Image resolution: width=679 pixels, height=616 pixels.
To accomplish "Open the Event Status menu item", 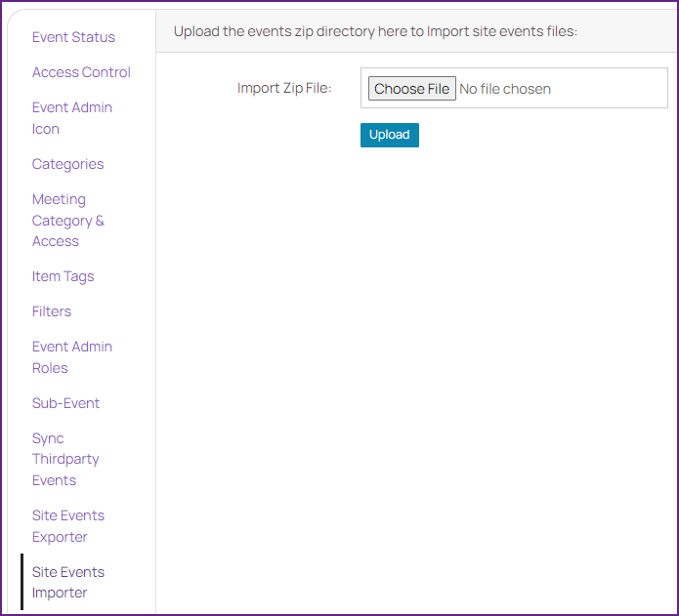I will [x=73, y=37].
